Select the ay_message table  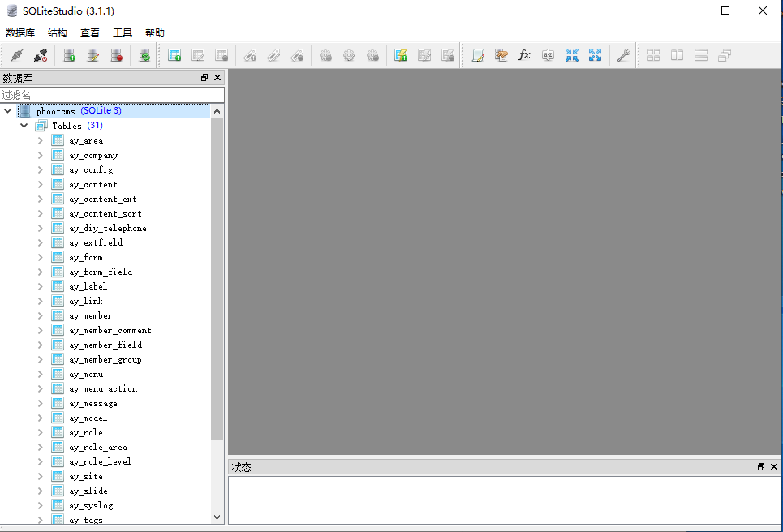click(x=92, y=403)
